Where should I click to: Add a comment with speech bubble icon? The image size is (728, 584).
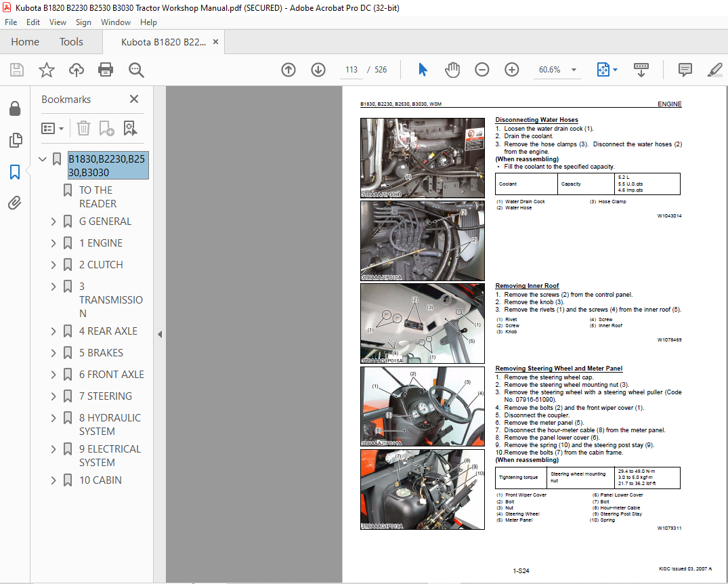(x=685, y=70)
